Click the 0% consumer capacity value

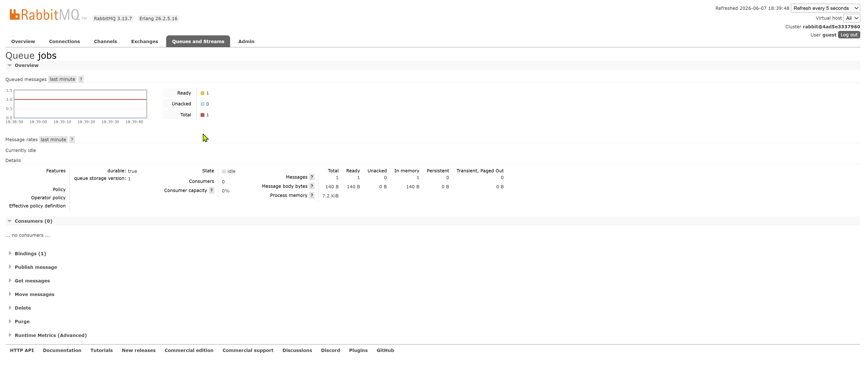pos(225,191)
